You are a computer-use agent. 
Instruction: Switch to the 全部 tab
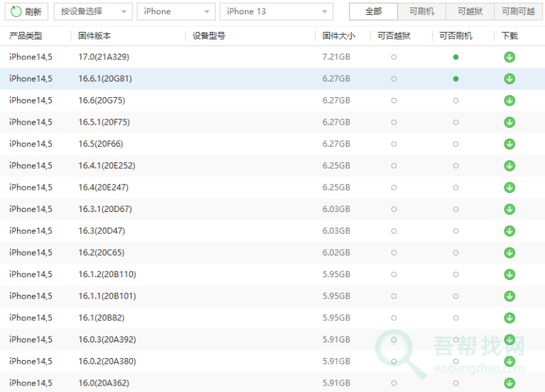pos(373,11)
